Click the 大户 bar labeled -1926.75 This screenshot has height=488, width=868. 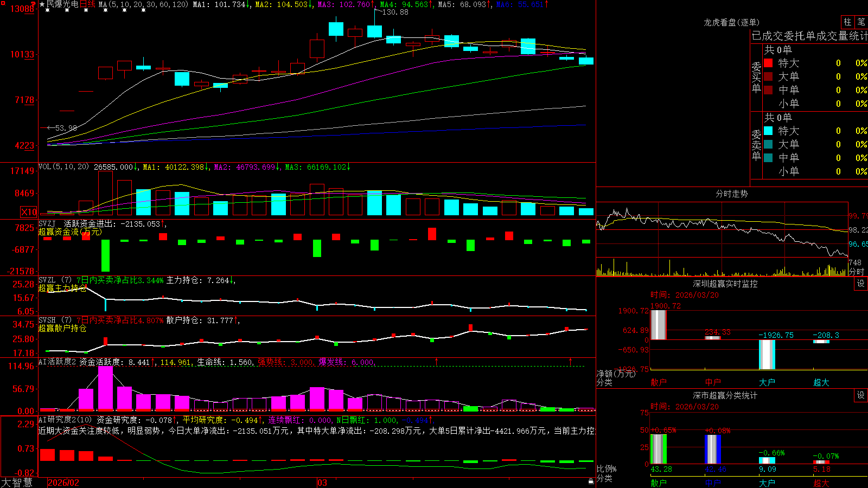767,355
